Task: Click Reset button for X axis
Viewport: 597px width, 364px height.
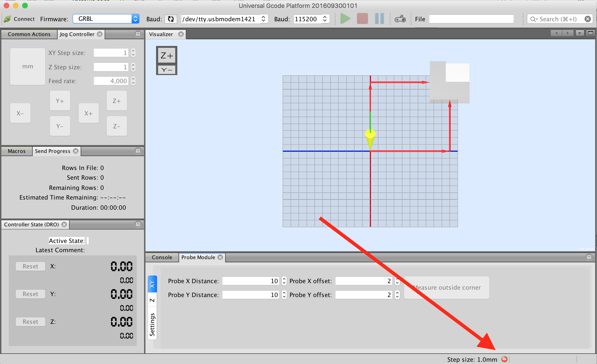Action: click(x=30, y=266)
